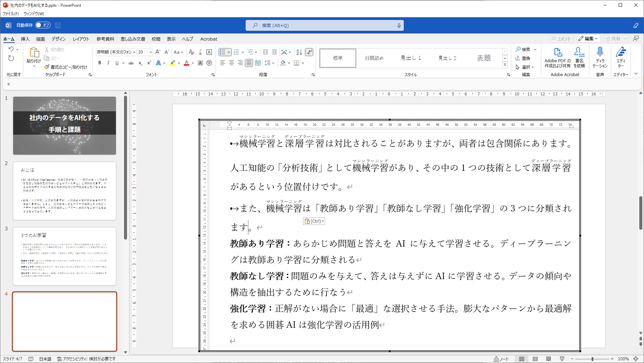Click the コメント button

coord(562,39)
